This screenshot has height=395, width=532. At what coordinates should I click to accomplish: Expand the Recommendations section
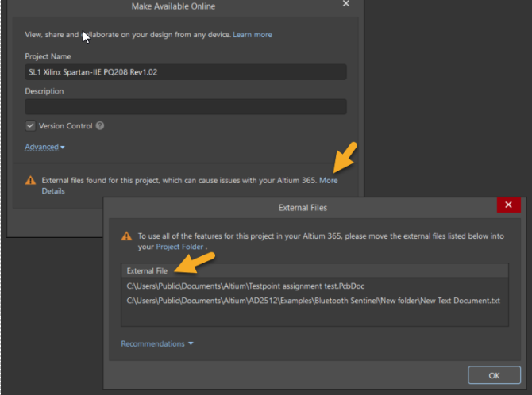(157, 343)
